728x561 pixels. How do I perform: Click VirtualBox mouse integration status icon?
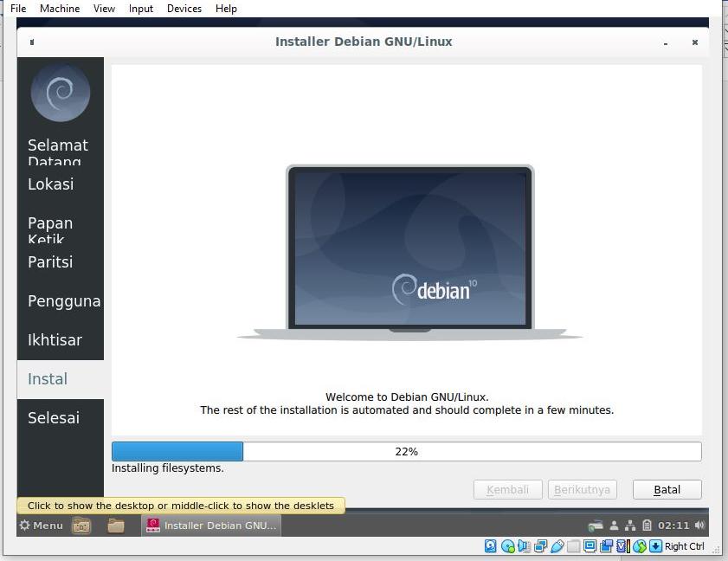(640, 546)
